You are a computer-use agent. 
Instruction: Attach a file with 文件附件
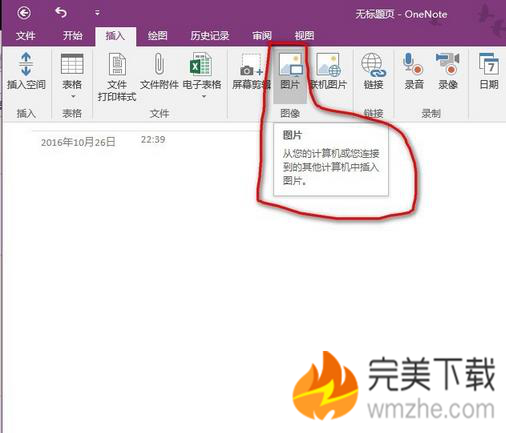click(x=159, y=71)
